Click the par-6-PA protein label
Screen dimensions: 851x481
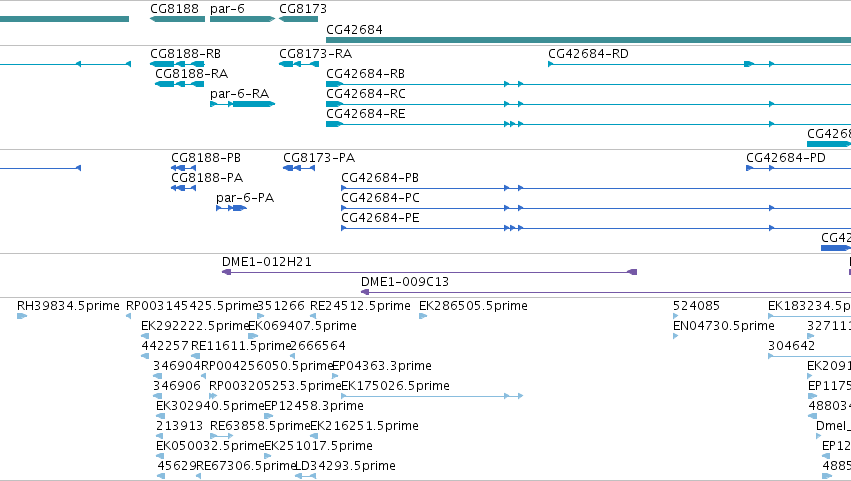[x=245, y=198]
